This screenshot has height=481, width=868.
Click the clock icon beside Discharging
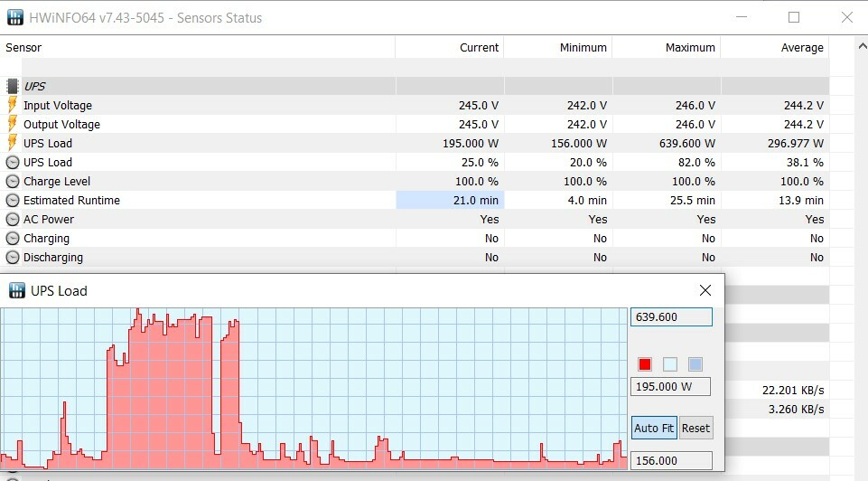12,257
